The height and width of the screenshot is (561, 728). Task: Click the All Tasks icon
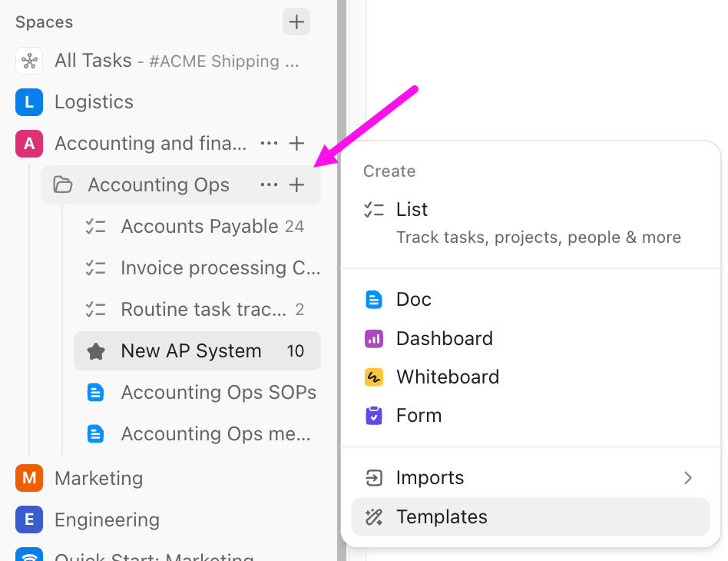28,60
